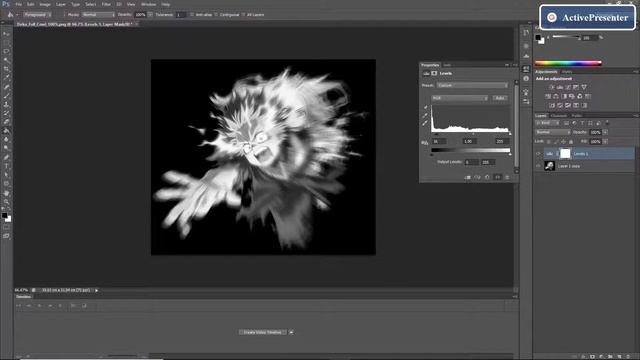This screenshot has height=360, width=640.
Task: Add a Curves adjustment
Action: pyautogui.click(x=568, y=87)
